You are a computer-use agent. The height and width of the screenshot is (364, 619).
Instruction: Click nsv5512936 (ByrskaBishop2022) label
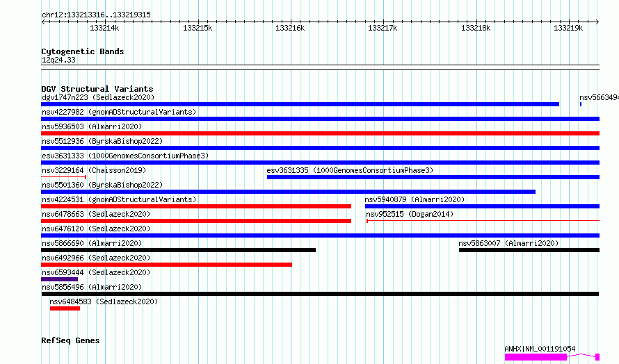[102, 141]
